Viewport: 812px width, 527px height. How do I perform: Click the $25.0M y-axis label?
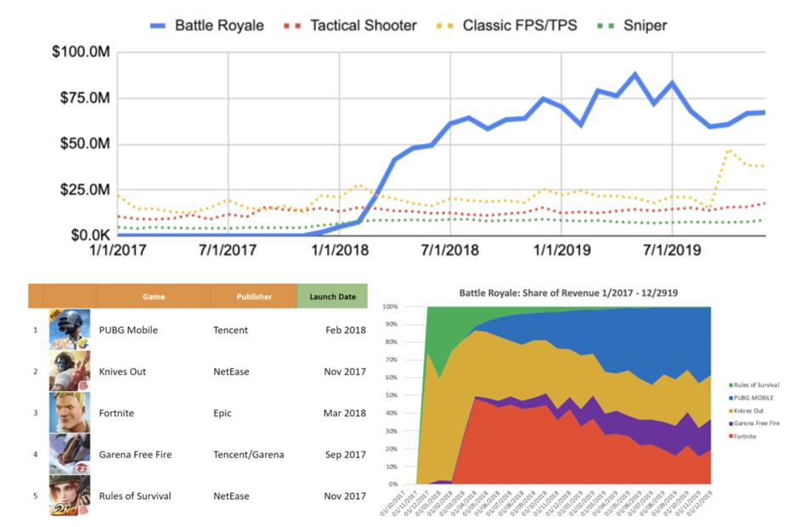coord(85,190)
